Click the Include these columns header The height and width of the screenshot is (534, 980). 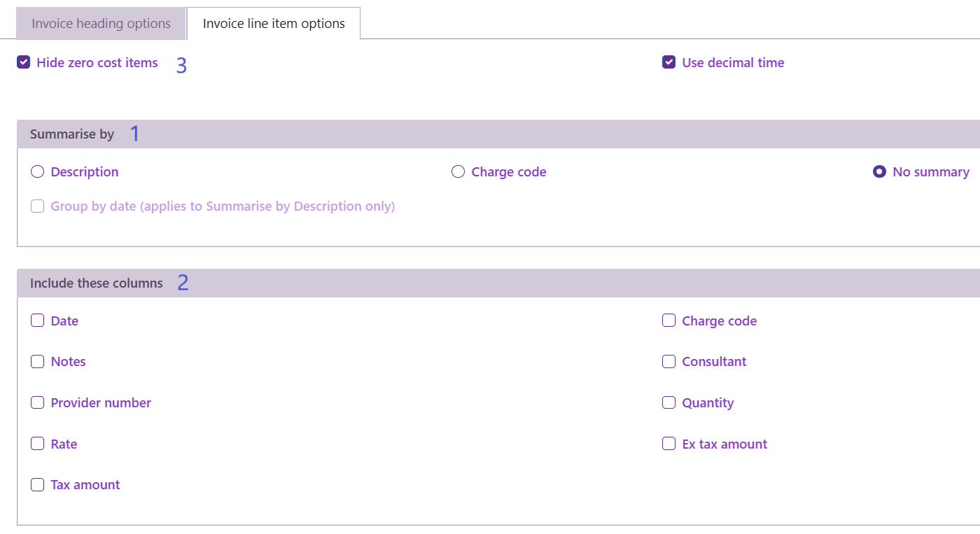[x=97, y=283]
